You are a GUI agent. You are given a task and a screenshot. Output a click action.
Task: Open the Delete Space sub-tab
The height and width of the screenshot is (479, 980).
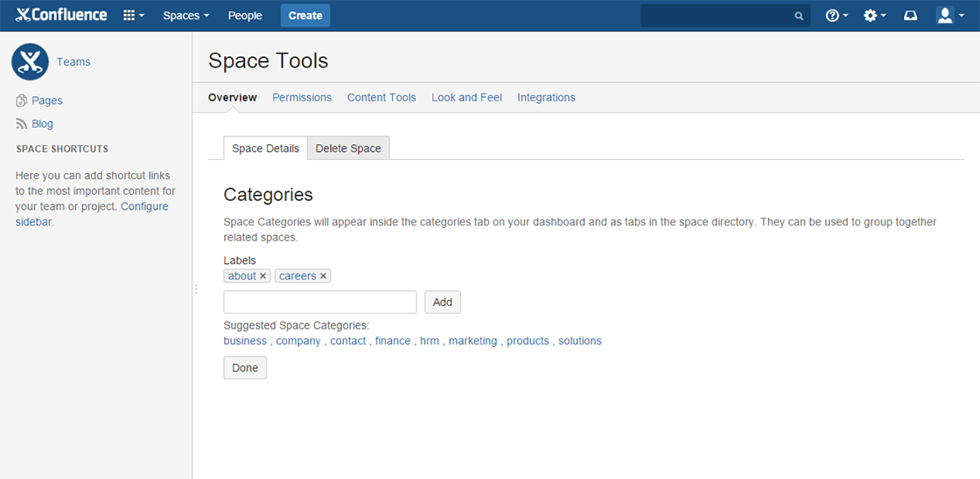click(348, 148)
